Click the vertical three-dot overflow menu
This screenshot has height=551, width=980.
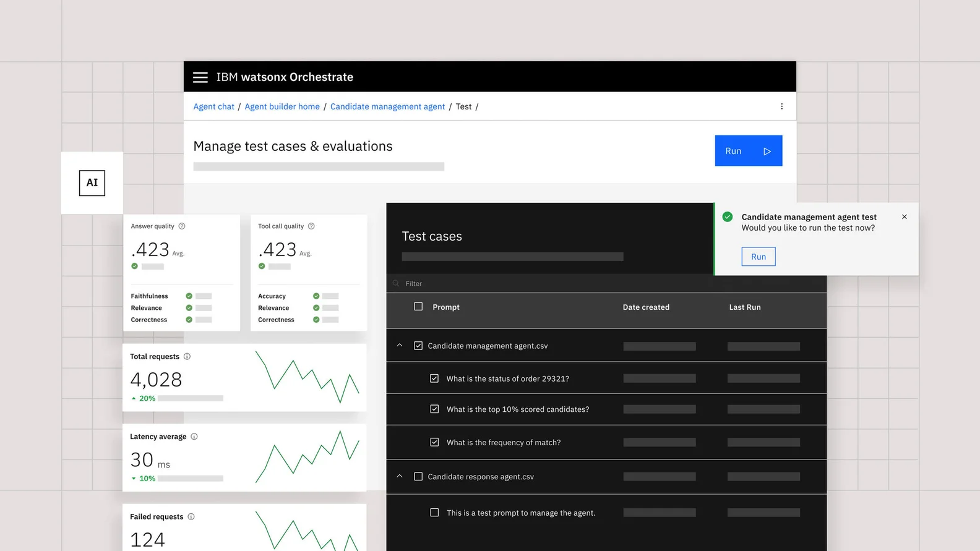(781, 106)
